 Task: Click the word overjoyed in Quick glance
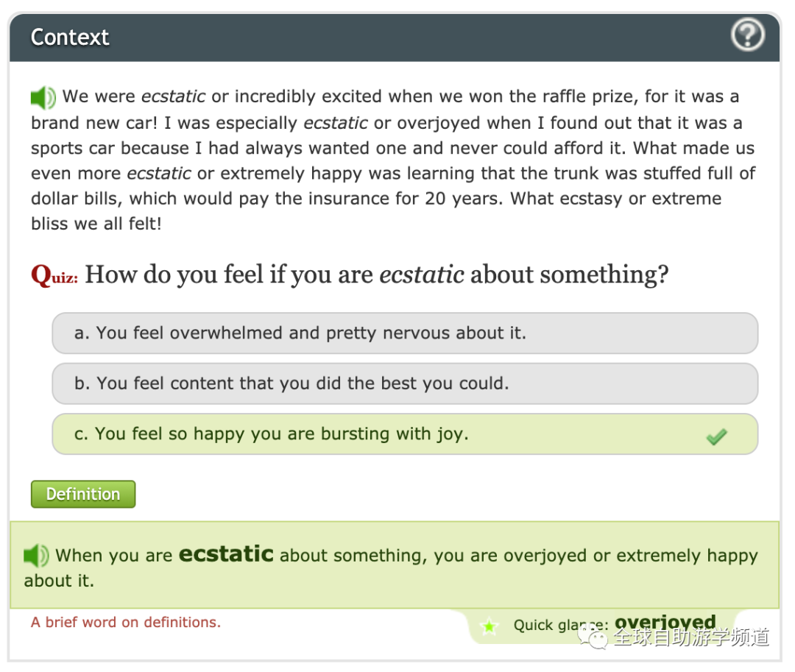(665, 623)
